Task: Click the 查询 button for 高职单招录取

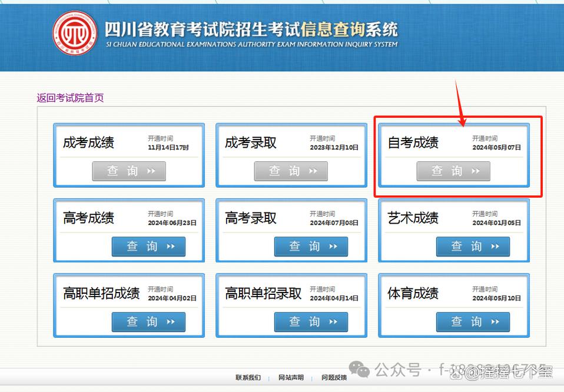Action: [311, 322]
